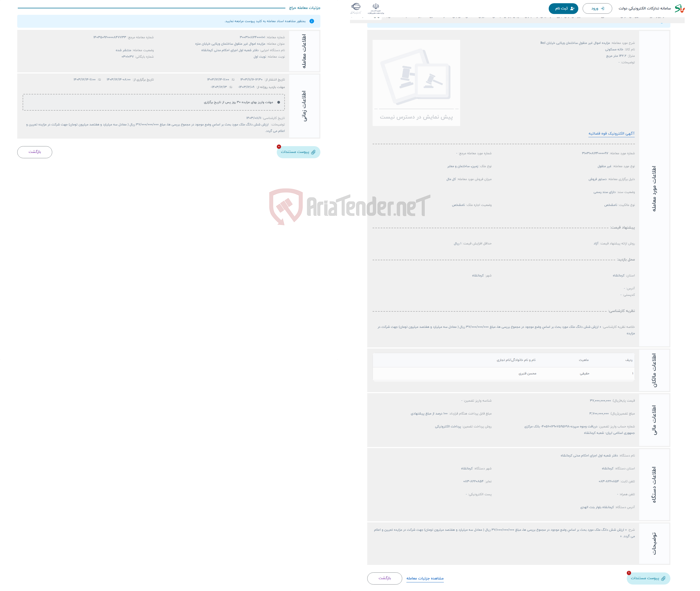Click بازگشت button on the left panel
Image resolution: width=700 pixels, height=591 pixels.
(x=34, y=151)
